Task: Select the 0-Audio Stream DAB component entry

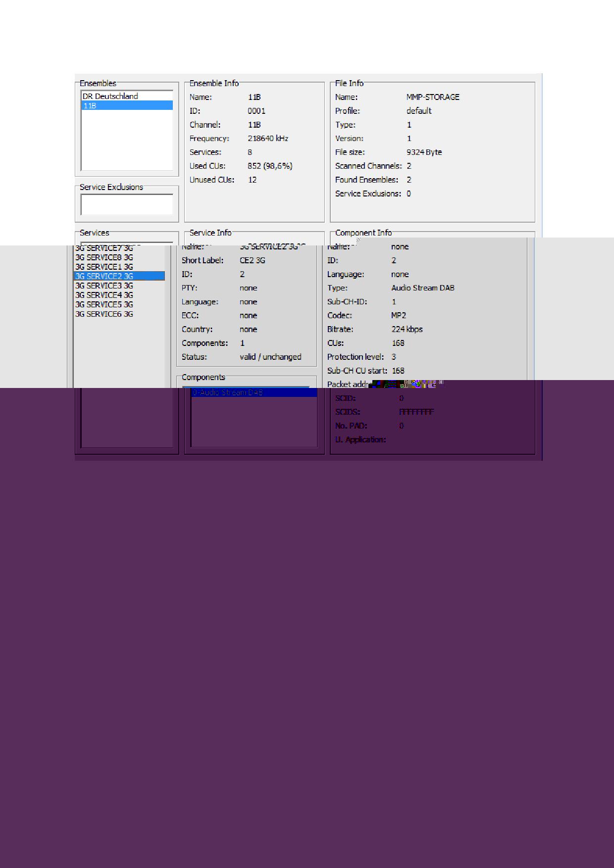Action: coord(228,392)
